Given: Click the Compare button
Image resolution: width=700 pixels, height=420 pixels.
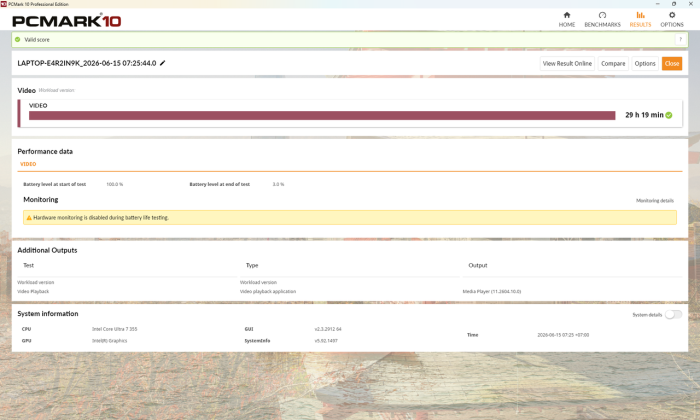Looking at the screenshot, I should coord(613,63).
